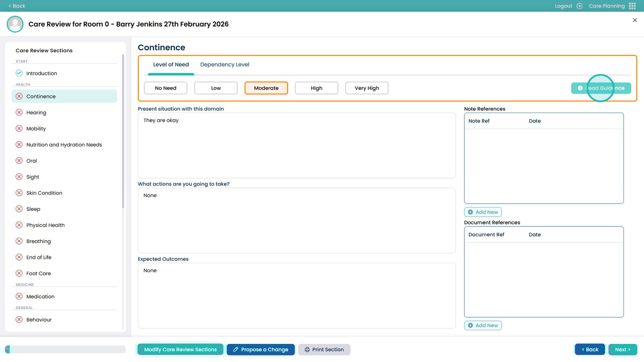Click the review progress bar

tap(65, 350)
